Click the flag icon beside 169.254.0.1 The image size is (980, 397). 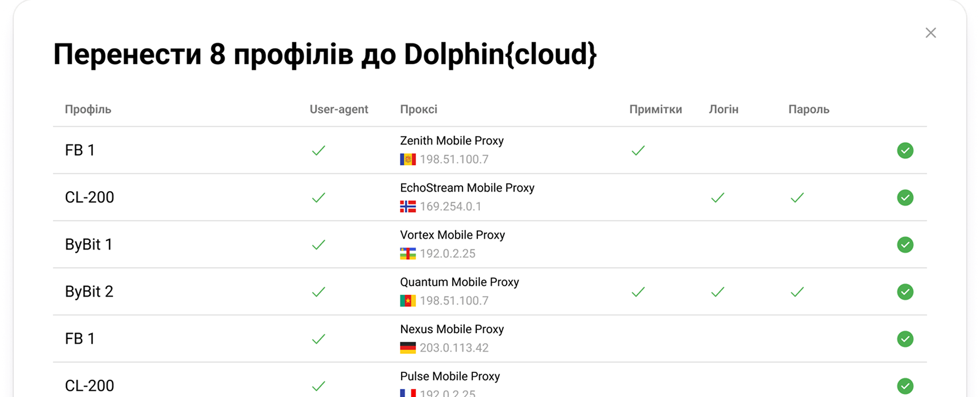click(408, 207)
